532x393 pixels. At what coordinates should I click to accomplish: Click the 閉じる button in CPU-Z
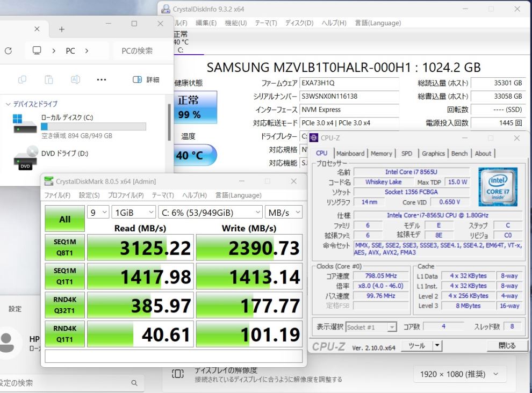coord(507,346)
